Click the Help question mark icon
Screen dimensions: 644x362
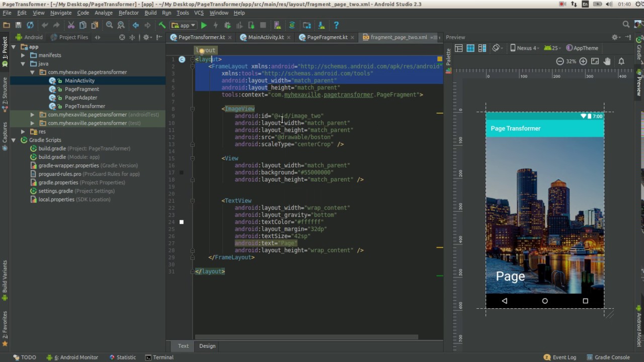coord(336,25)
